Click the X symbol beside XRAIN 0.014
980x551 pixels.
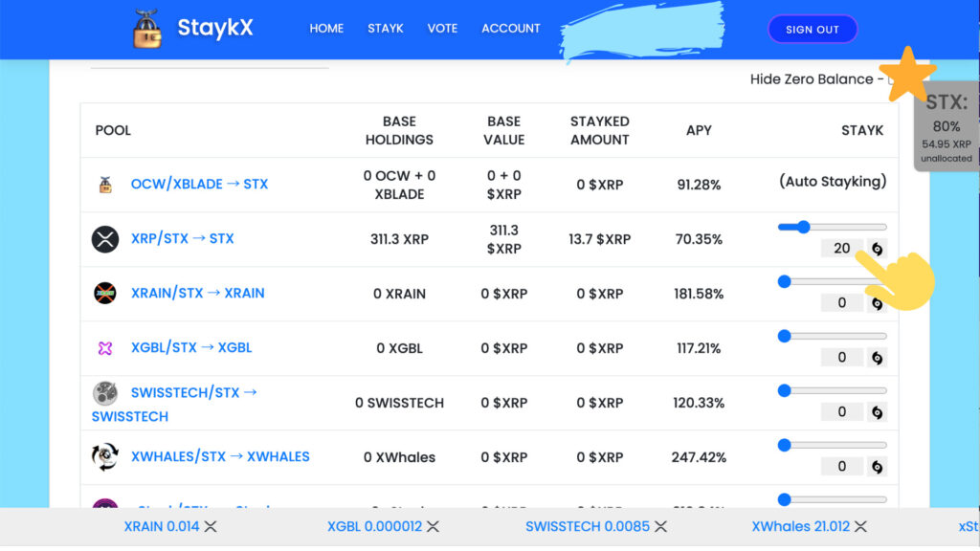211,527
